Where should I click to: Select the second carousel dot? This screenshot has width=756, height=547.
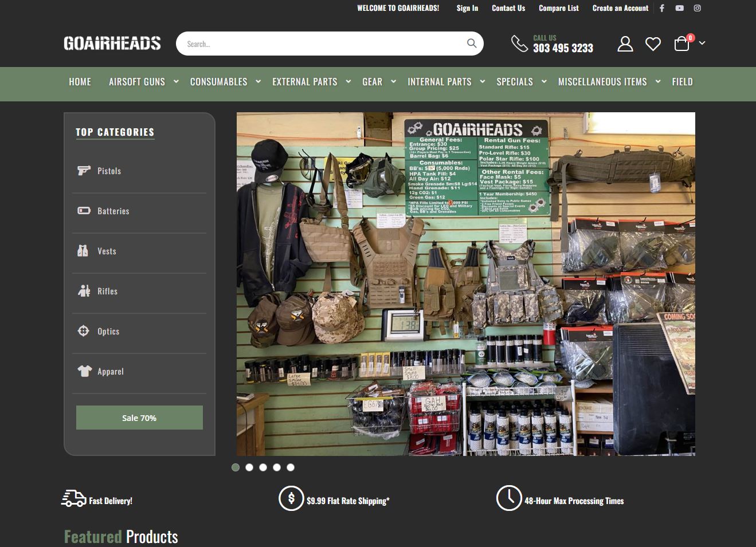(249, 467)
